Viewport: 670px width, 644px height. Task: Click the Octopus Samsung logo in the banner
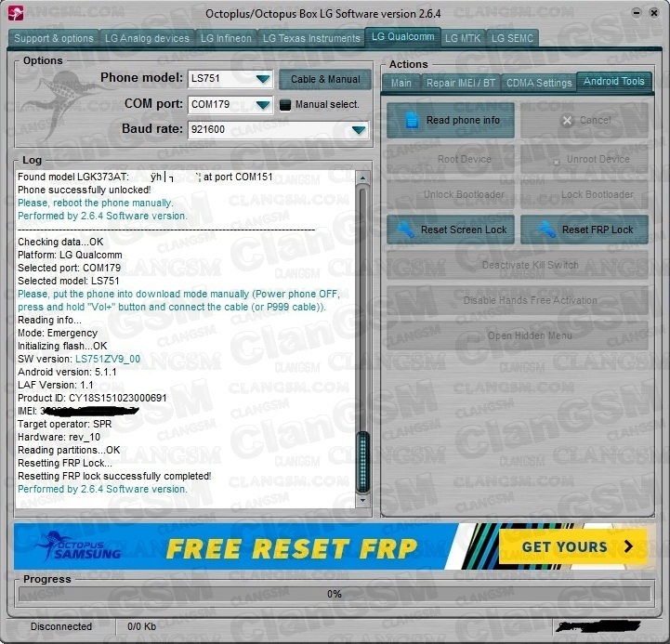78,546
